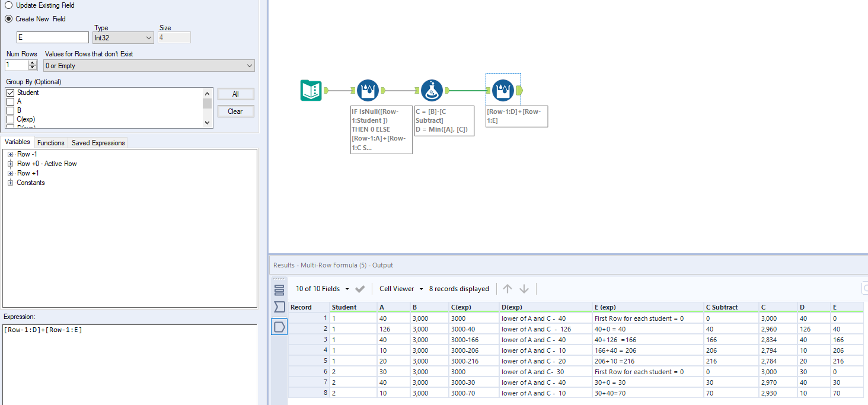Open the Saved Expressions tab
Screen dimensions: 868x405
point(98,143)
